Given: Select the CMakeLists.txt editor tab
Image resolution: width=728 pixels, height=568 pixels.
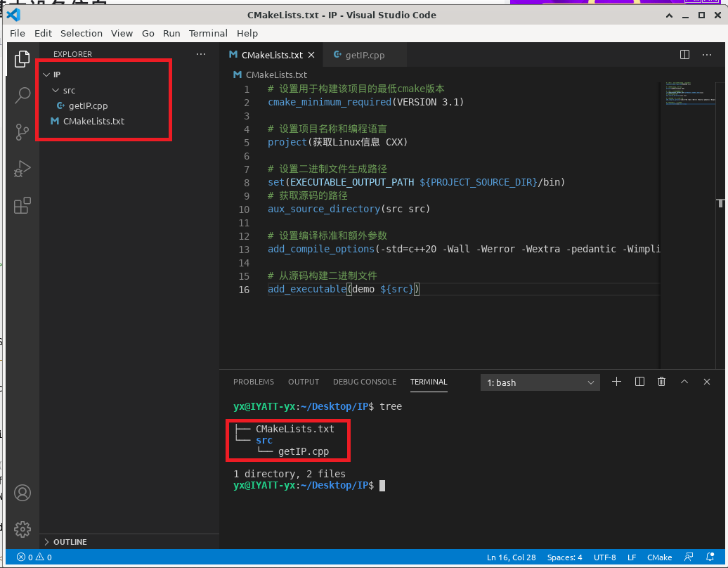Looking at the screenshot, I should (x=272, y=55).
